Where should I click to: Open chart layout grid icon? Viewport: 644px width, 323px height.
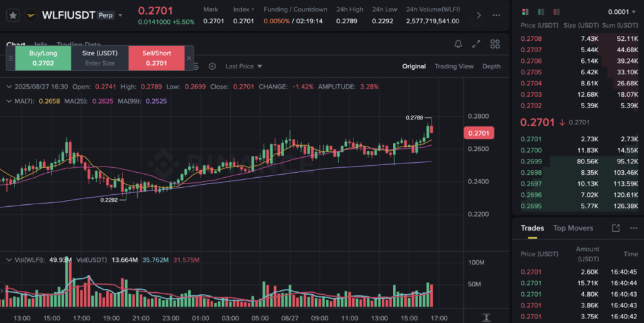tap(495, 44)
